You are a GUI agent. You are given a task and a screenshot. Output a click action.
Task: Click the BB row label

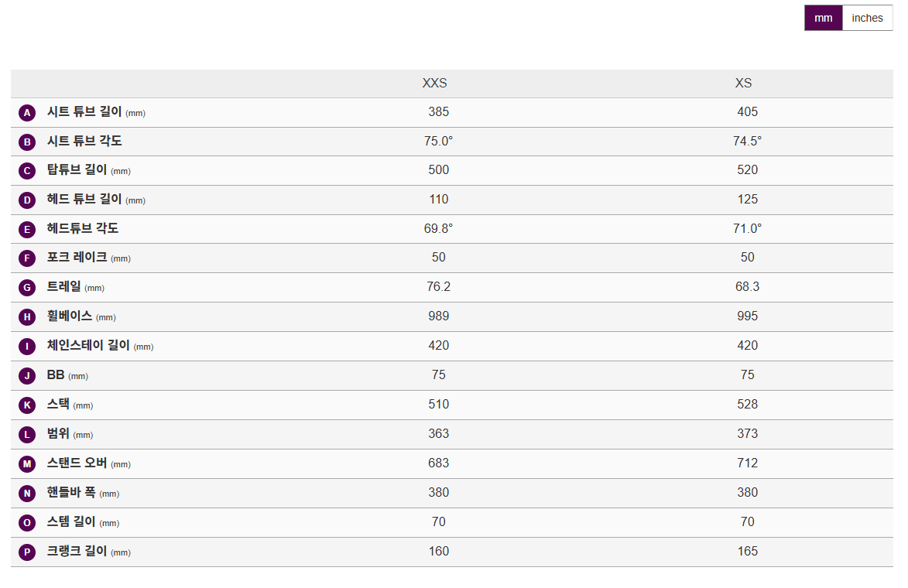pyautogui.click(x=56, y=375)
